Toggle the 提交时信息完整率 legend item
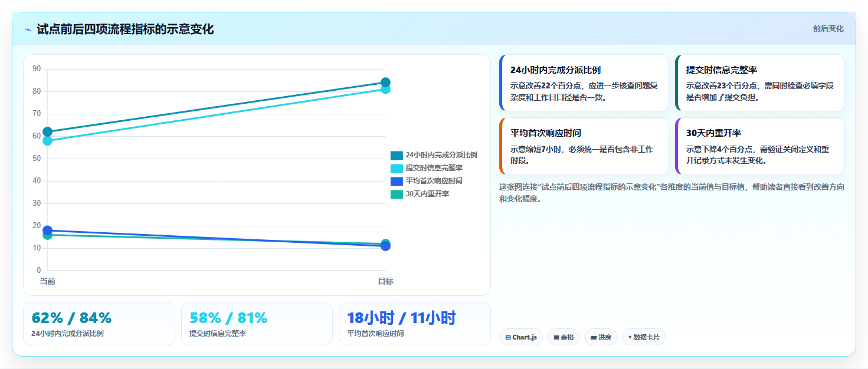Viewport: 868px width, 369px height. coord(427,168)
